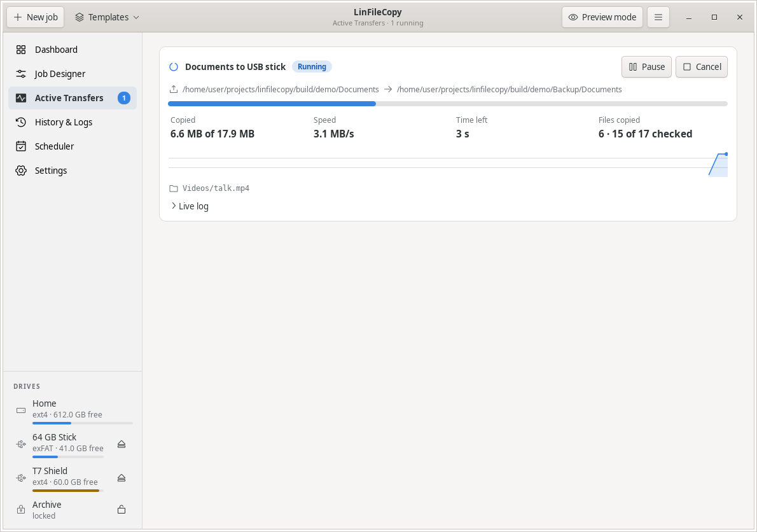Select the T7 Shield drive entry
Screen dimensions: 757x532
pyautogui.click(x=73, y=480)
